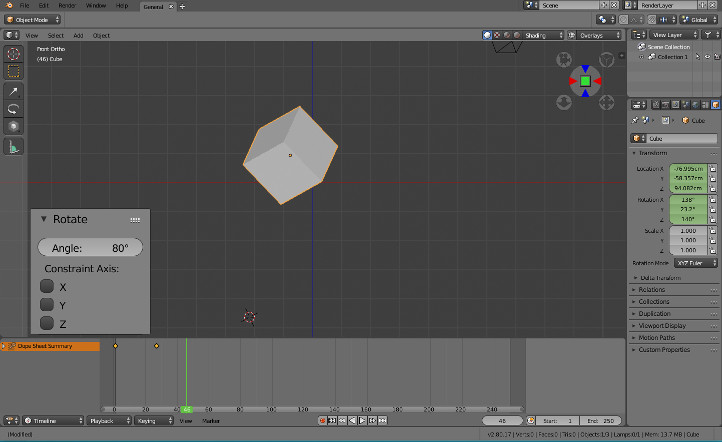The width and height of the screenshot is (722, 442).
Task: Click the second keyframe diamond in timeline
Action: tap(157, 346)
